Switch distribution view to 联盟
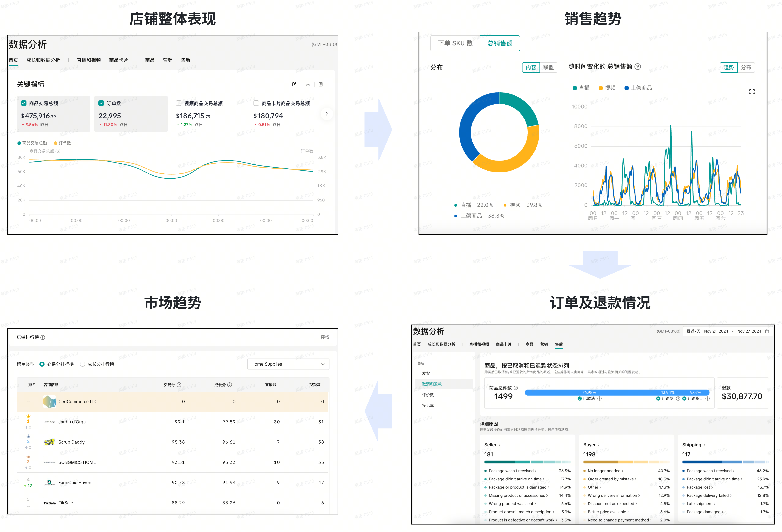 [548, 67]
